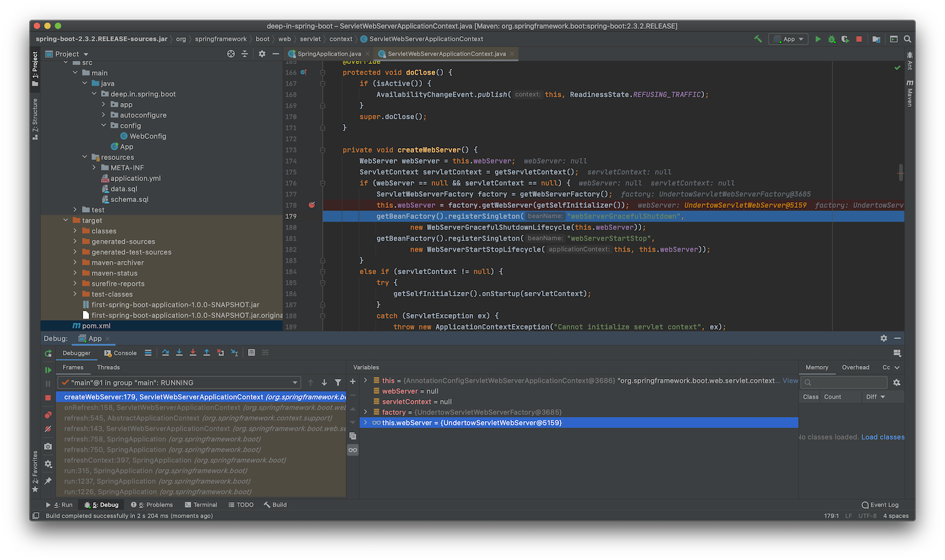Switch to the Overhead tab
This screenshot has height=560, width=945.
point(855,367)
